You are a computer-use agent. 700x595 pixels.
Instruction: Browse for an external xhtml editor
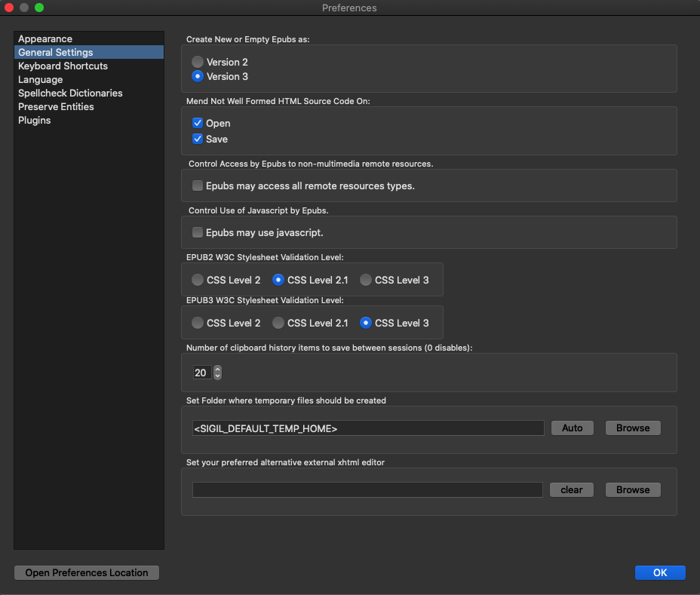point(632,489)
